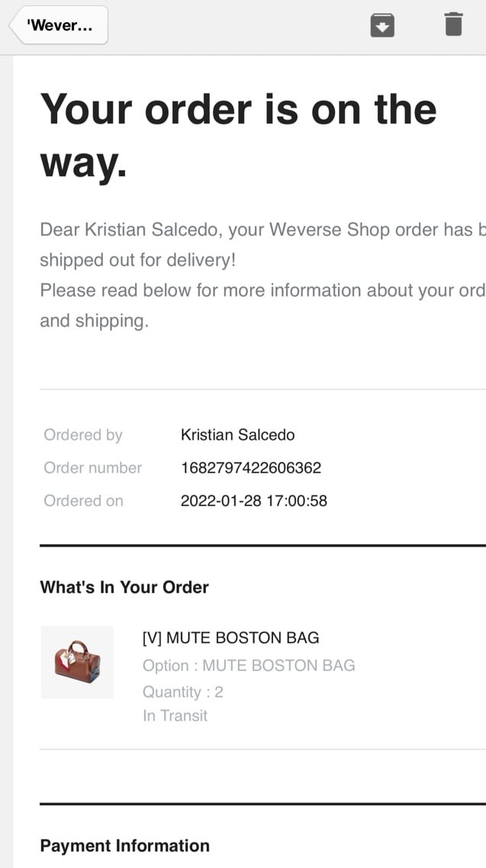
Task: Select the order number 1682797422606362
Action: pyautogui.click(x=251, y=468)
